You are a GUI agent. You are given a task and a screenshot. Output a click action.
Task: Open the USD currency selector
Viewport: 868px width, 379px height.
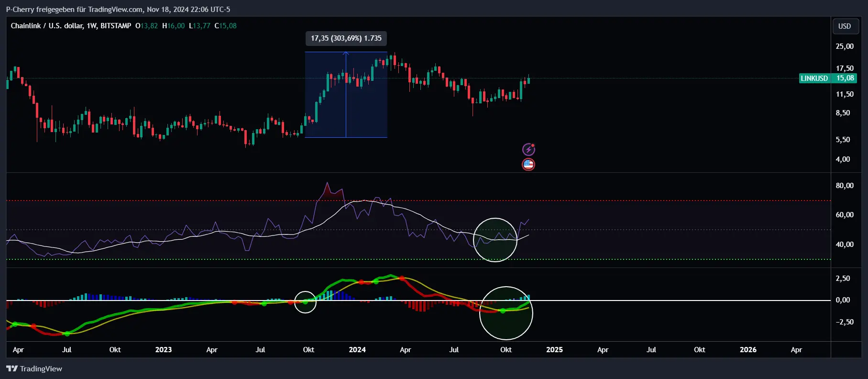tap(845, 26)
